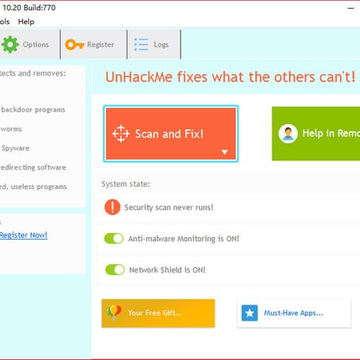Open the Options toolbar tab
The image size is (360, 360).
point(29,44)
